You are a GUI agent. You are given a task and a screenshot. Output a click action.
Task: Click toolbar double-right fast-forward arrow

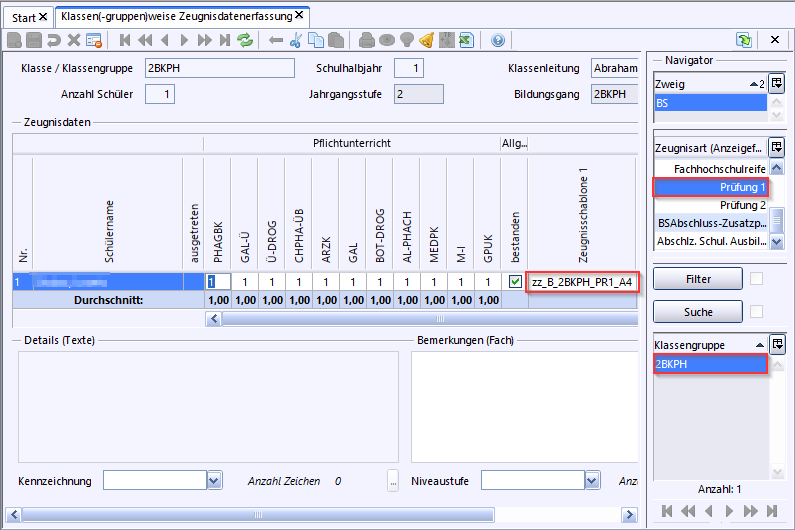[x=204, y=40]
